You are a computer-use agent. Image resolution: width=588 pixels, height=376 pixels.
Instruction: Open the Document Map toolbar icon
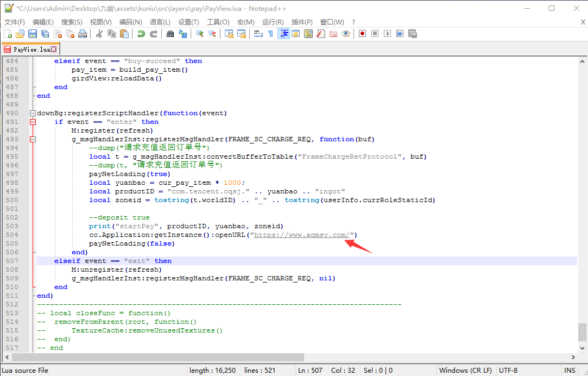pos(308,34)
